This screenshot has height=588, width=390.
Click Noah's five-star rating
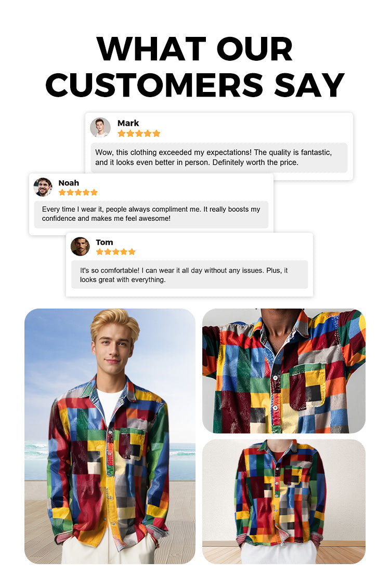pyautogui.click(x=78, y=192)
